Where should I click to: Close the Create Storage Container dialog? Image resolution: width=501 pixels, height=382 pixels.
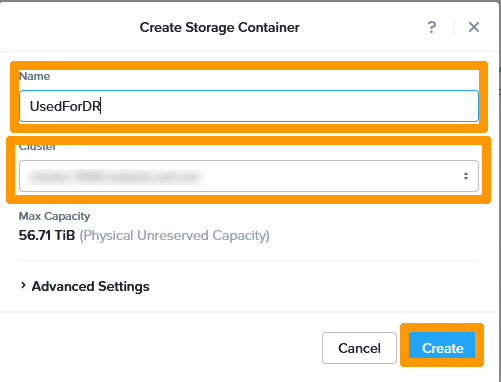coord(474,27)
